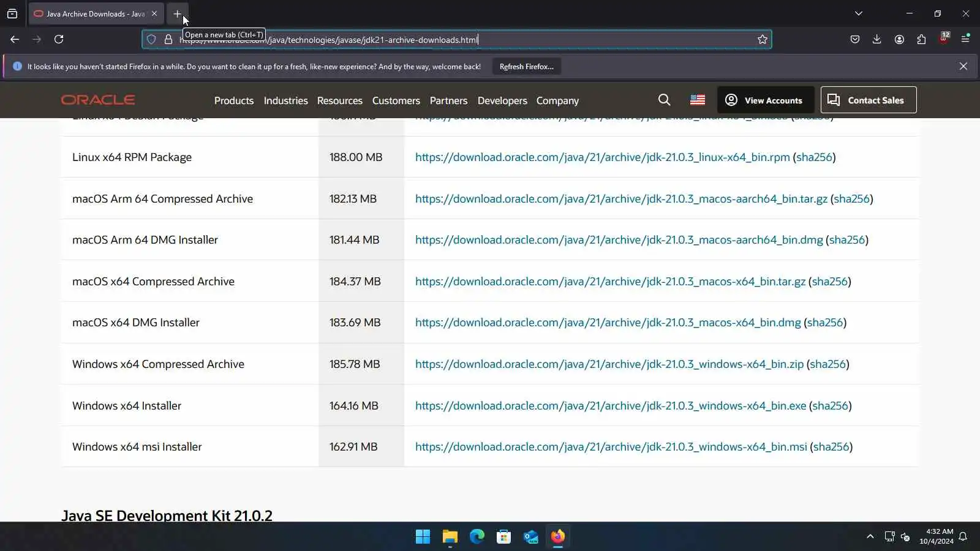Open the Products menu

(x=234, y=100)
